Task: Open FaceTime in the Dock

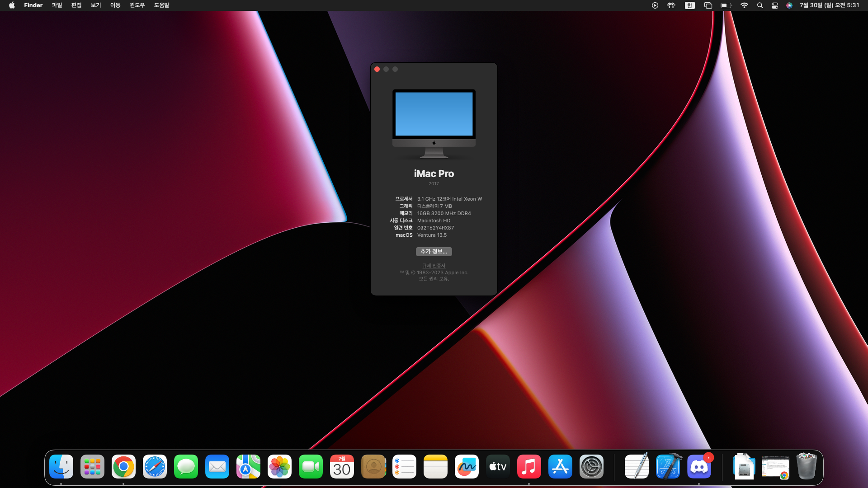Action: tap(311, 467)
